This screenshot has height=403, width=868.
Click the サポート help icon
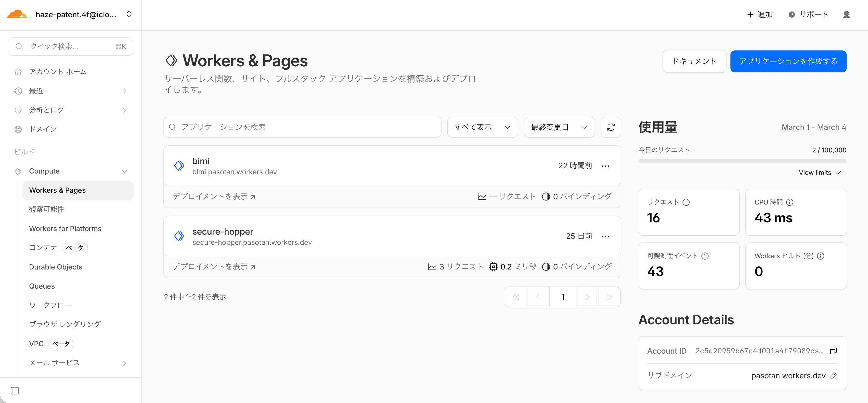click(791, 15)
